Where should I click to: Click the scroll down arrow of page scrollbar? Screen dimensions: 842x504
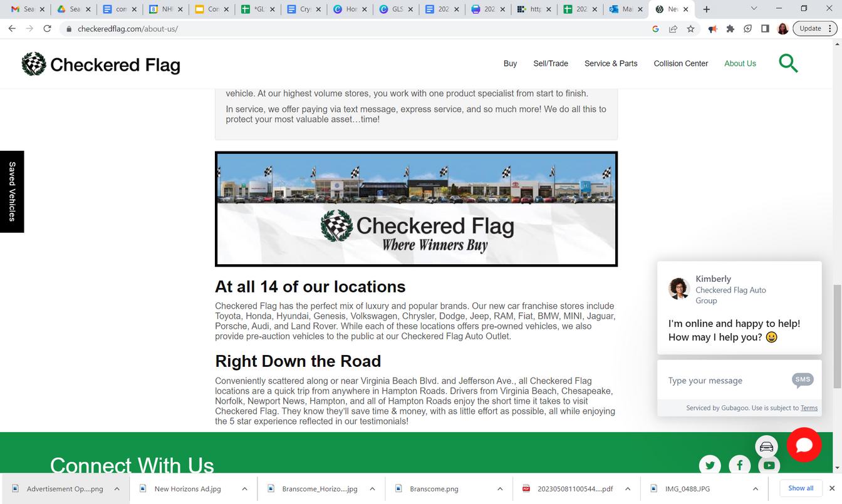point(837,468)
